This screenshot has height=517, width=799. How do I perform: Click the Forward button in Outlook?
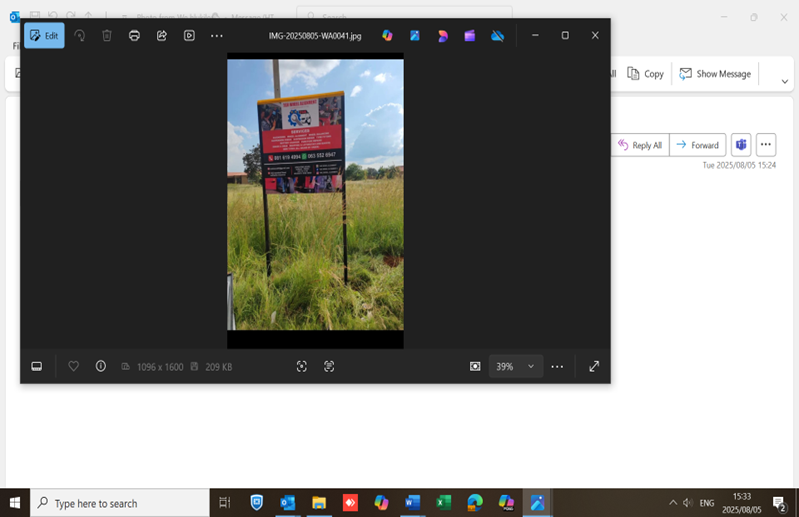coord(698,145)
